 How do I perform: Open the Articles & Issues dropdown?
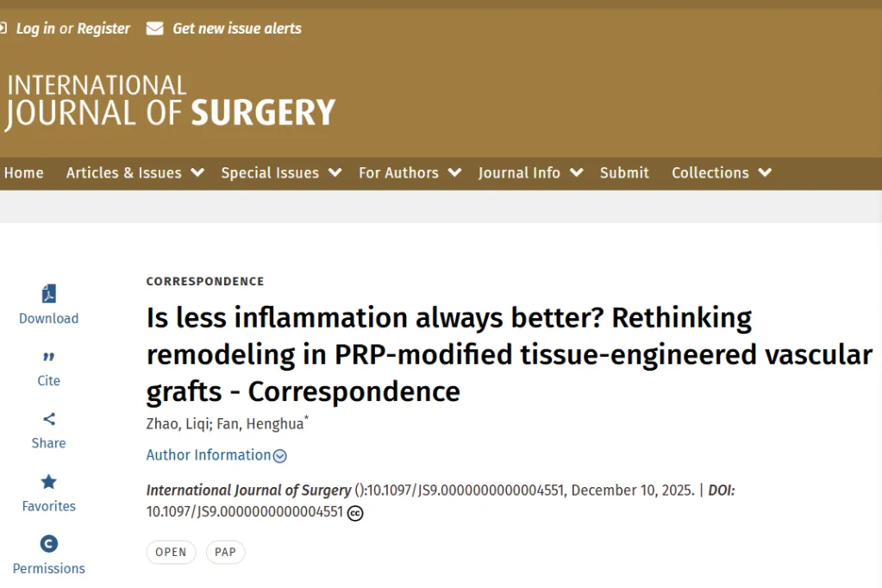[x=134, y=172]
